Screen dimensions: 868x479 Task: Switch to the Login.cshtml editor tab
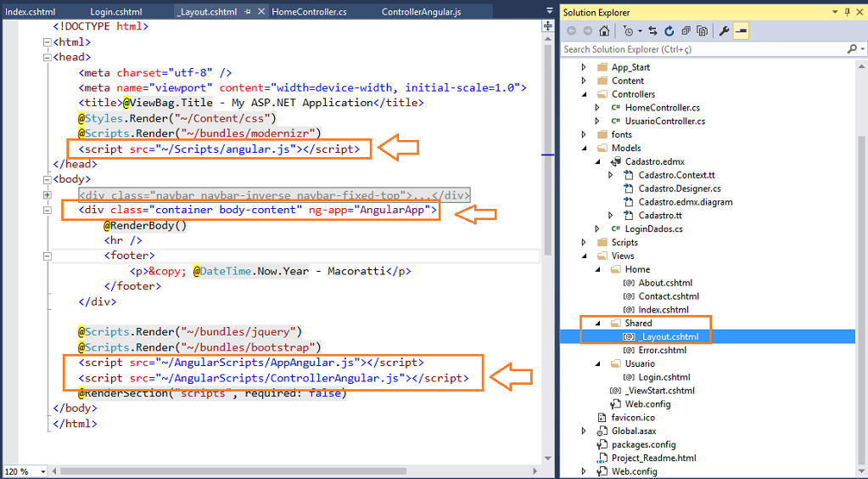click(116, 12)
